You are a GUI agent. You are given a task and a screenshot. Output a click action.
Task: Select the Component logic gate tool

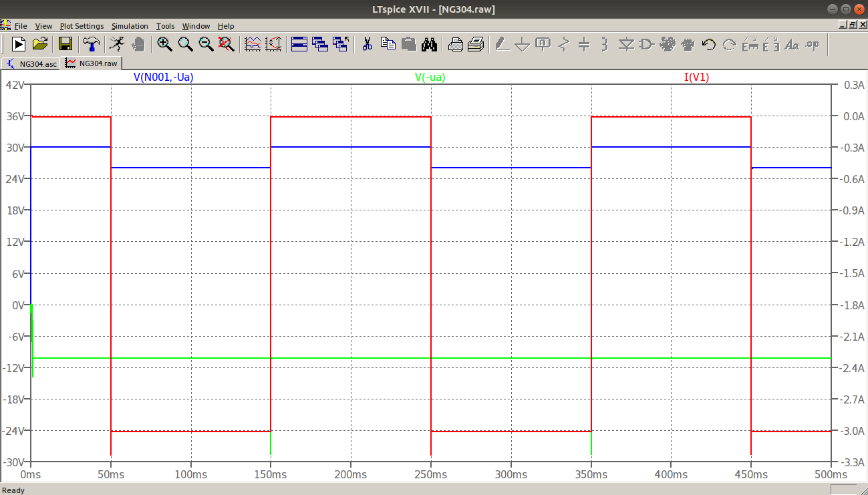[x=647, y=44]
